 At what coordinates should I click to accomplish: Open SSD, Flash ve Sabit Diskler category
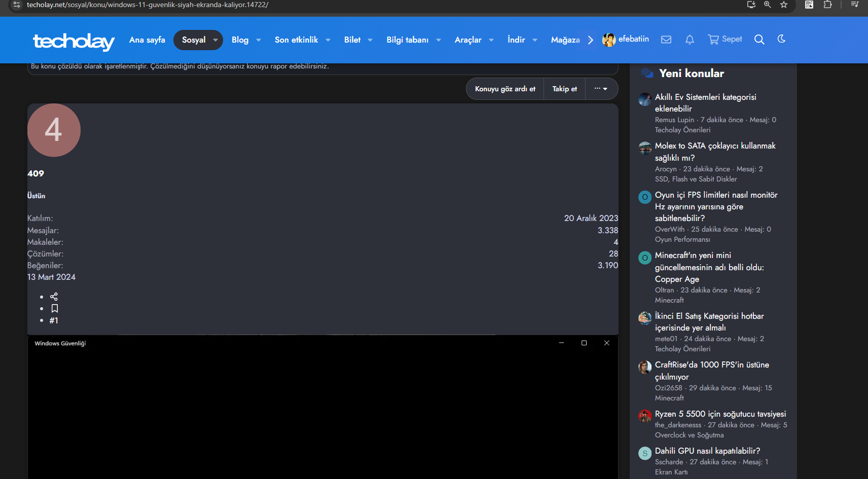pos(696,179)
